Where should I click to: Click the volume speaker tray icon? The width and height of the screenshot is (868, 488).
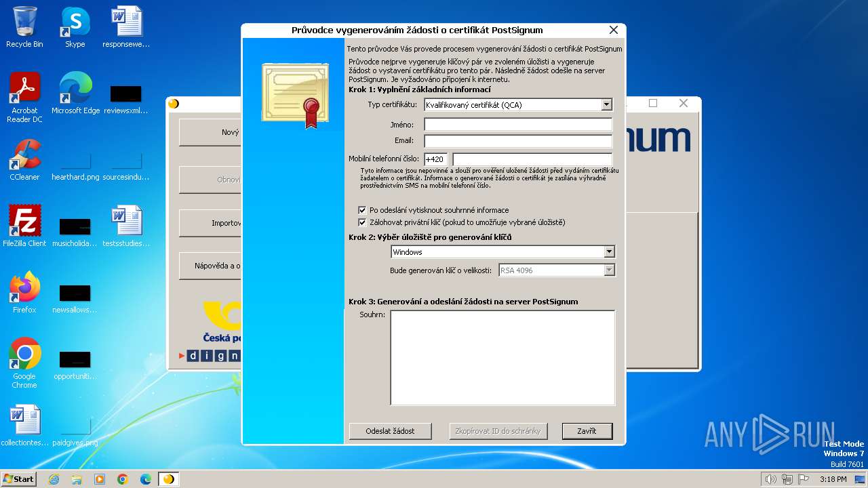click(771, 479)
